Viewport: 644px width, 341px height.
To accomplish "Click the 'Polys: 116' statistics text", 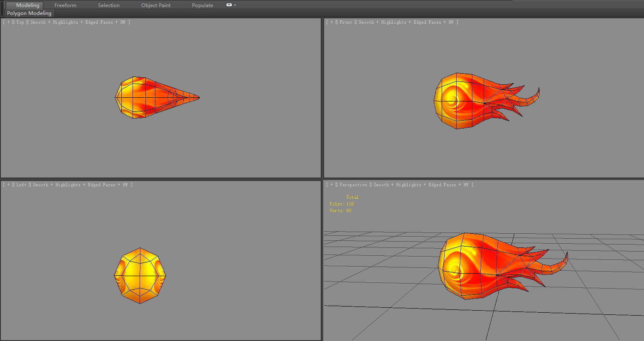I will point(342,204).
